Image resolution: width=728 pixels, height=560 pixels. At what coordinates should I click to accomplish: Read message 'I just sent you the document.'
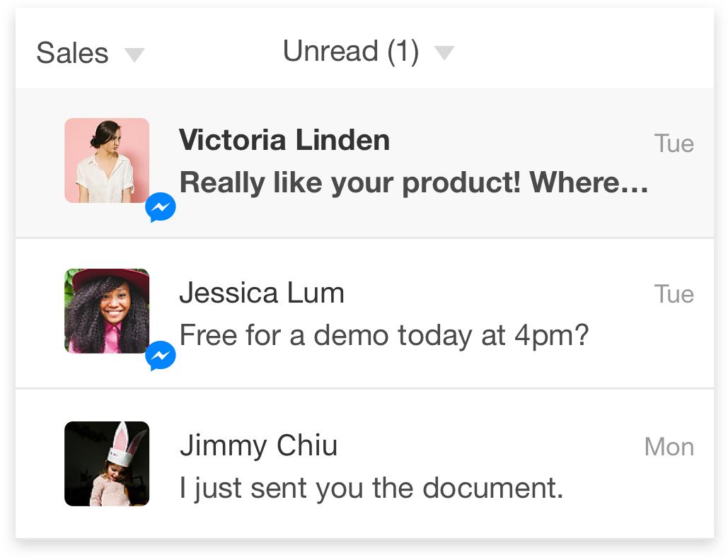coord(371,489)
